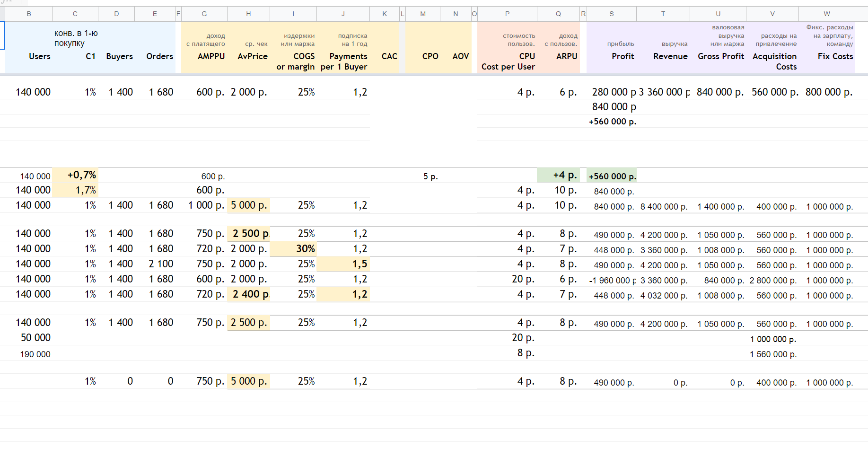Select the column S header
This screenshot has width=868, height=449.
tap(611, 14)
